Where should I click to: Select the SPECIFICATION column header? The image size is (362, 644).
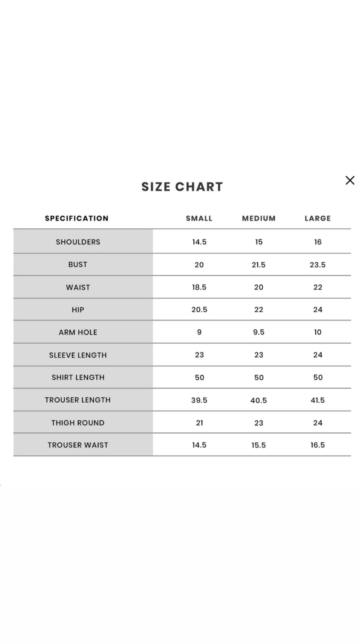(x=77, y=218)
